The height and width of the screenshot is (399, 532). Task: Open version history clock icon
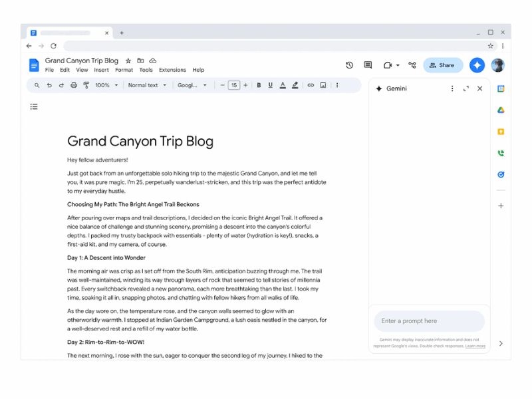[349, 65]
